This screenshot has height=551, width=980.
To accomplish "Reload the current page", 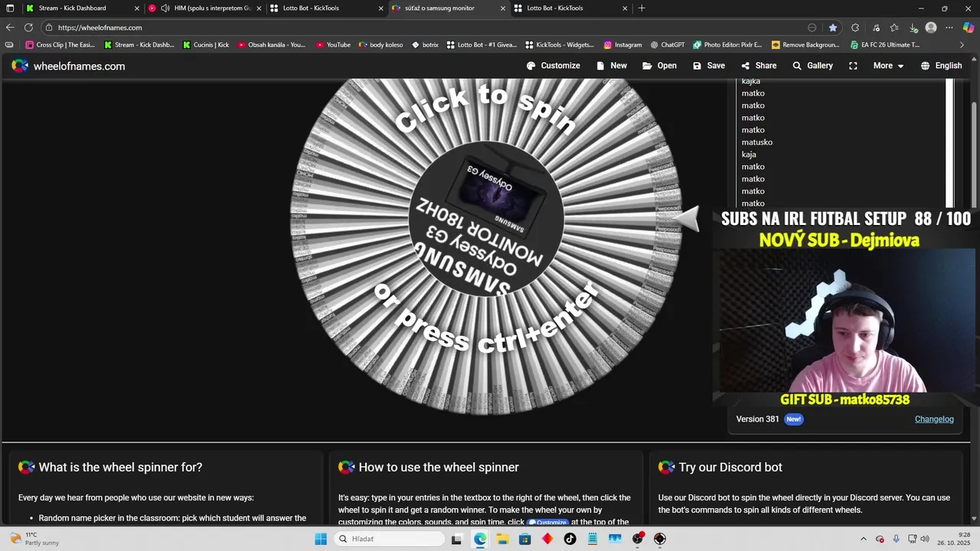I will tap(28, 28).
